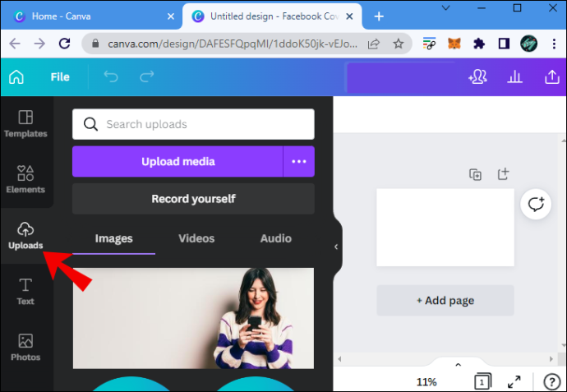Open the Upload media more options menu
Image resolution: width=567 pixels, height=392 pixels.
(x=298, y=161)
